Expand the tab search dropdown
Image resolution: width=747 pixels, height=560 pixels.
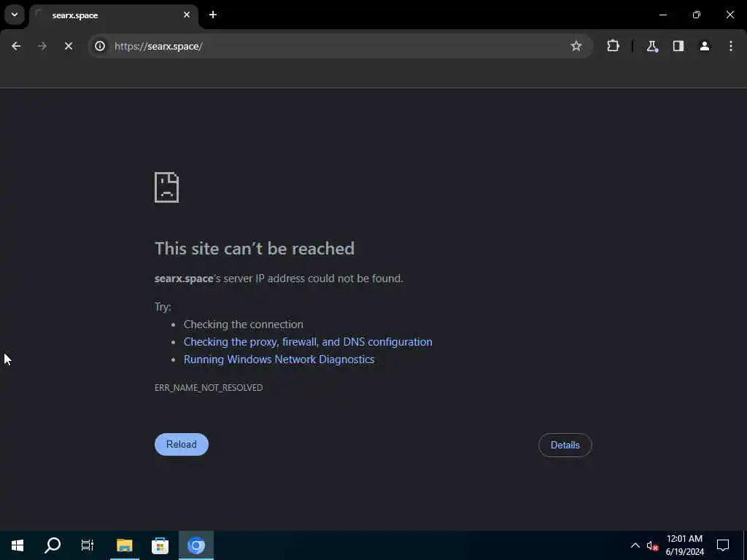(15, 15)
